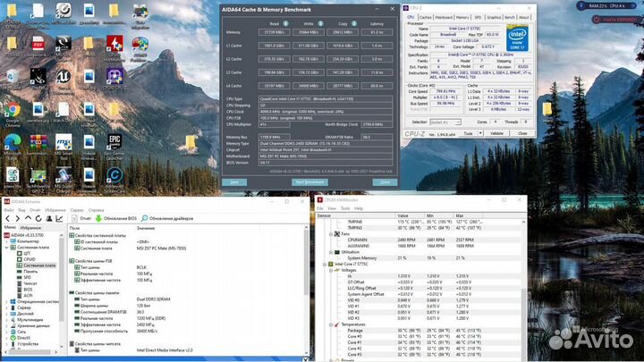The image size is (644, 362).
Task: Collapse Intel Core i7 5775C node in HWMonitor
Action: (325, 265)
